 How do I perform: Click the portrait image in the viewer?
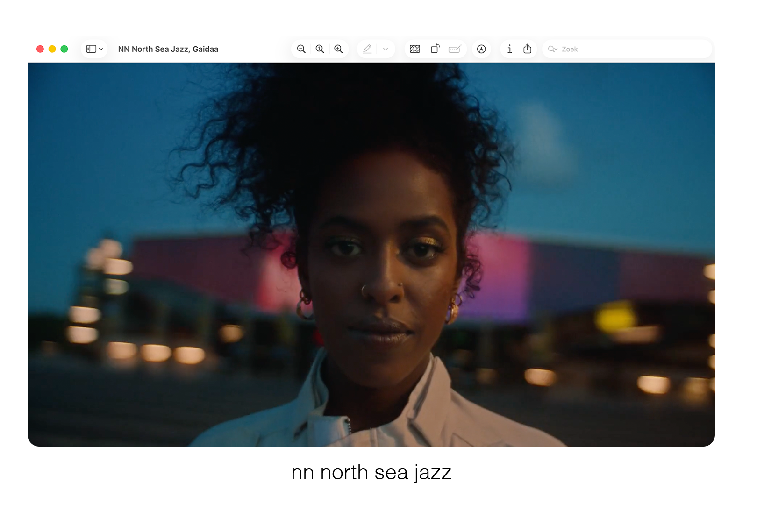click(x=371, y=255)
